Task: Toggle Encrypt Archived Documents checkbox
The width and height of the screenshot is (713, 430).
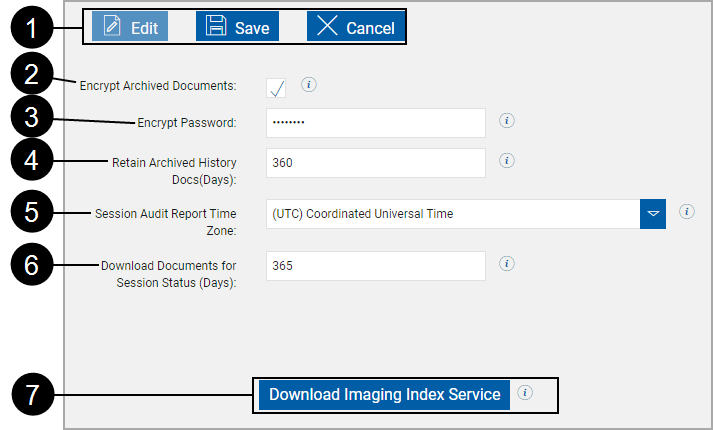Action: pos(276,88)
